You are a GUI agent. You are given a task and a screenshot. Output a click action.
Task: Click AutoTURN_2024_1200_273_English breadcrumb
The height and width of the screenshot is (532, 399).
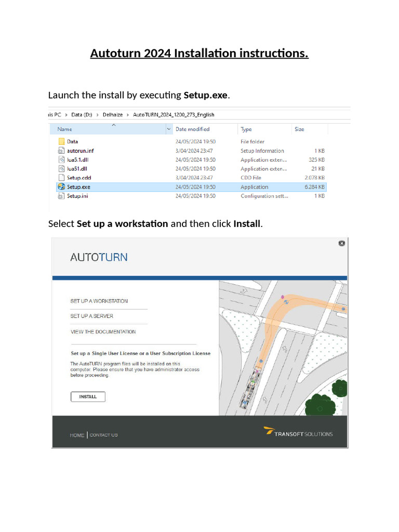click(x=174, y=115)
